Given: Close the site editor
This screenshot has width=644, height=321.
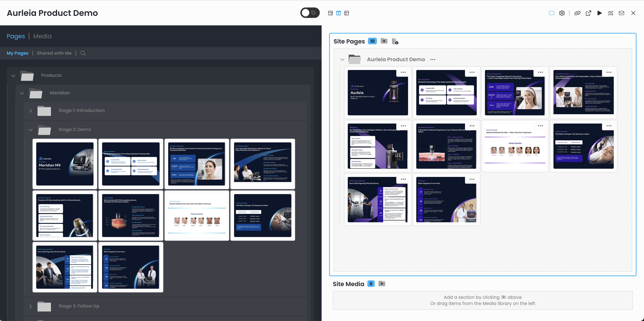Looking at the screenshot, I should tap(633, 13).
